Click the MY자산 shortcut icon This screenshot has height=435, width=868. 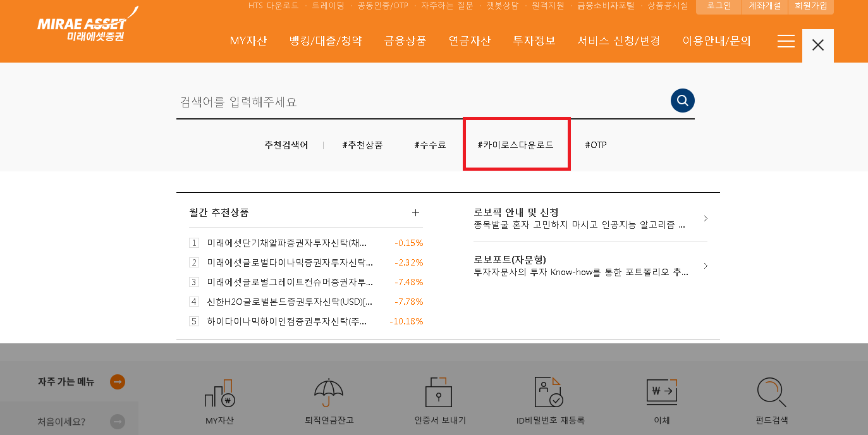coord(219,393)
